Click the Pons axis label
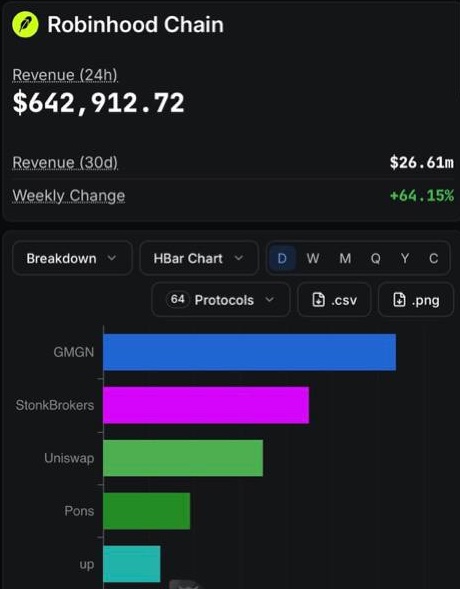This screenshot has width=460, height=589. tap(79, 511)
